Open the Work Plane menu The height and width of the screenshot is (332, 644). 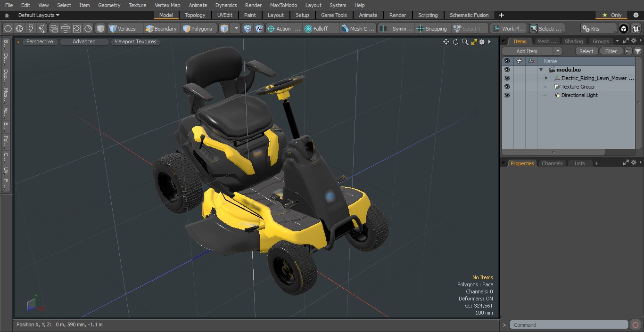click(508, 29)
